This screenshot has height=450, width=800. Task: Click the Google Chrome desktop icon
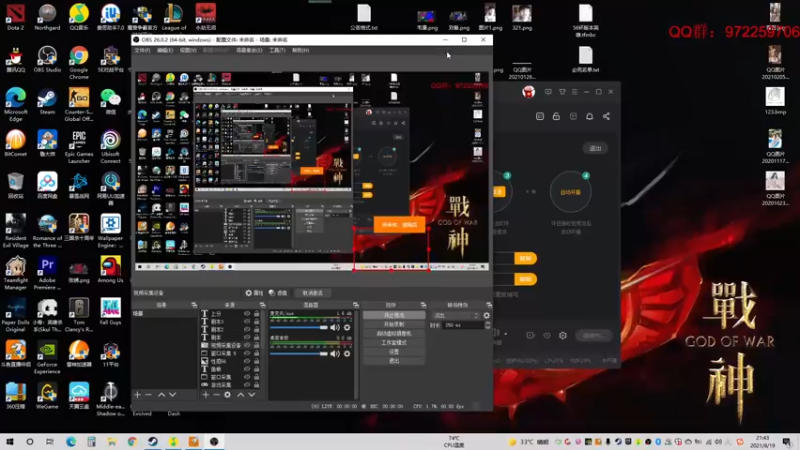point(79,63)
